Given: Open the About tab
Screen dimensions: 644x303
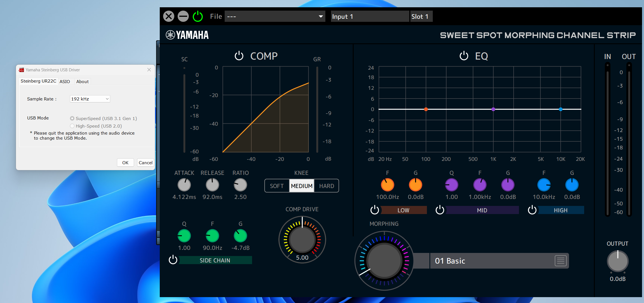Looking at the screenshot, I should click(x=82, y=81).
